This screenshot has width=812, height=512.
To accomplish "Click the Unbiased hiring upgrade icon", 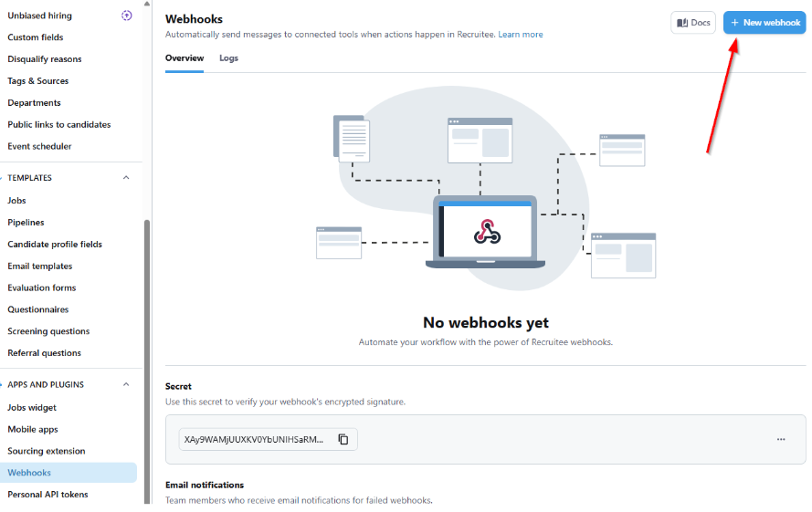I will pyautogui.click(x=126, y=16).
